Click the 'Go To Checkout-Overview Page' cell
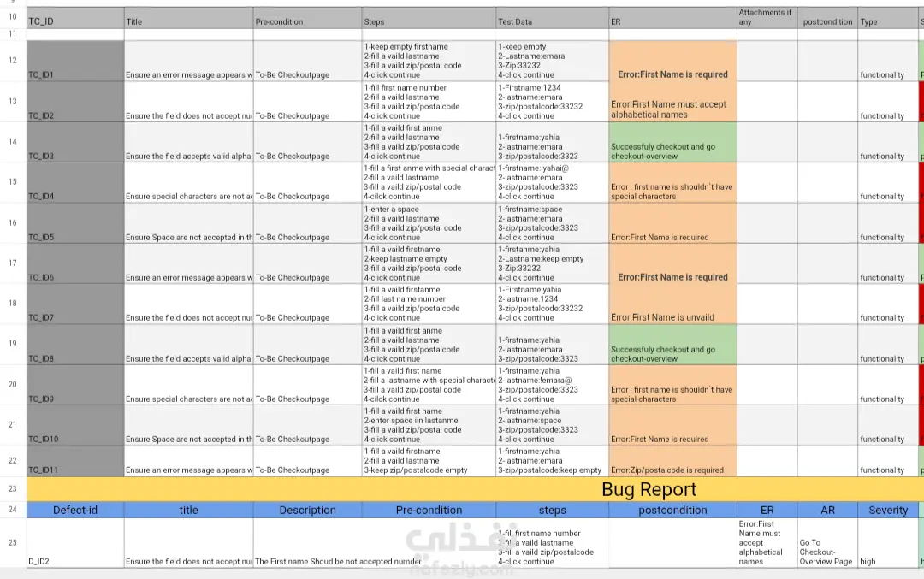Viewport: 924px width, 579px height. (827, 543)
